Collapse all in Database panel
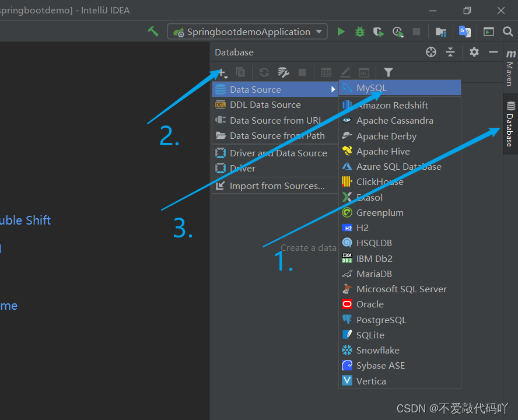518x420 pixels. pyautogui.click(x=450, y=52)
